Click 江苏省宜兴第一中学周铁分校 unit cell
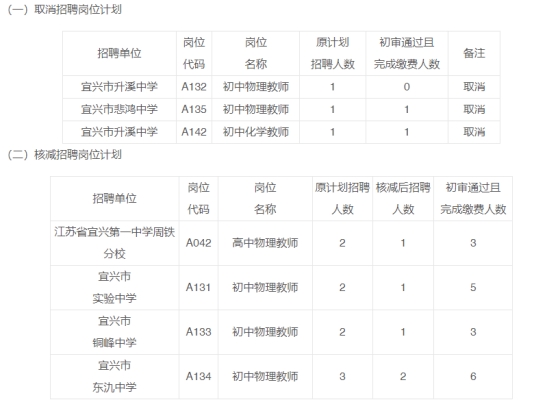This screenshot has width=535, height=402. 115,243
